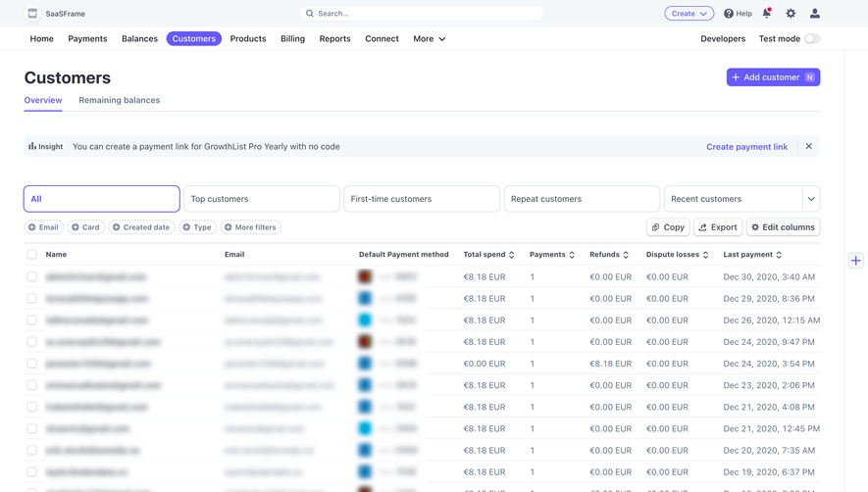868x492 pixels.
Task: Open the Payments nav item
Action: point(87,39)
